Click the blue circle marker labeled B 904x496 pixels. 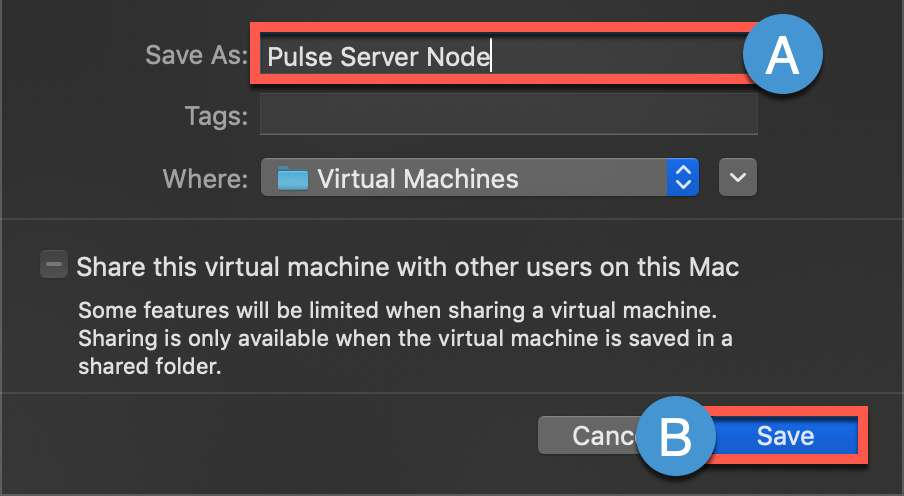[x=677, y=437]
